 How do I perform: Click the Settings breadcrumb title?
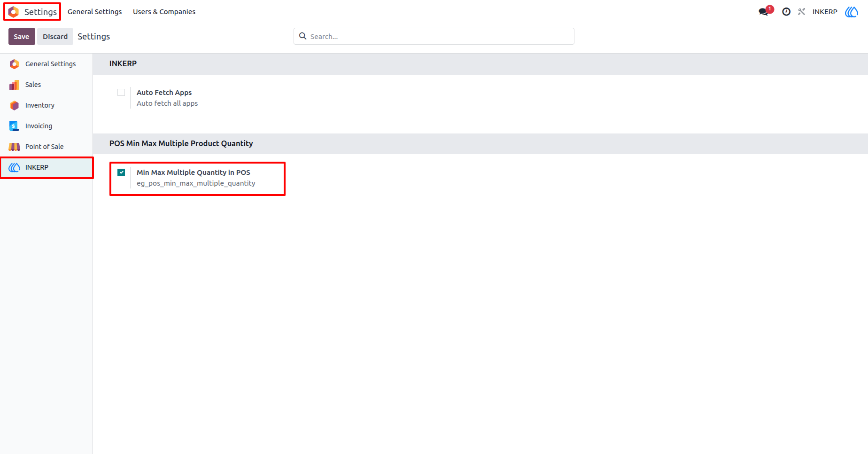(93, 37)
